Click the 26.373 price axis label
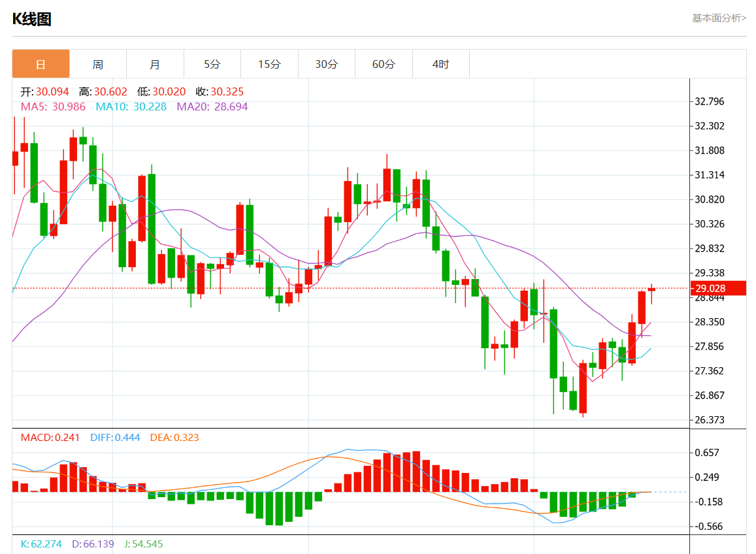This screenshot has height=554, width=756. [709, 420]
